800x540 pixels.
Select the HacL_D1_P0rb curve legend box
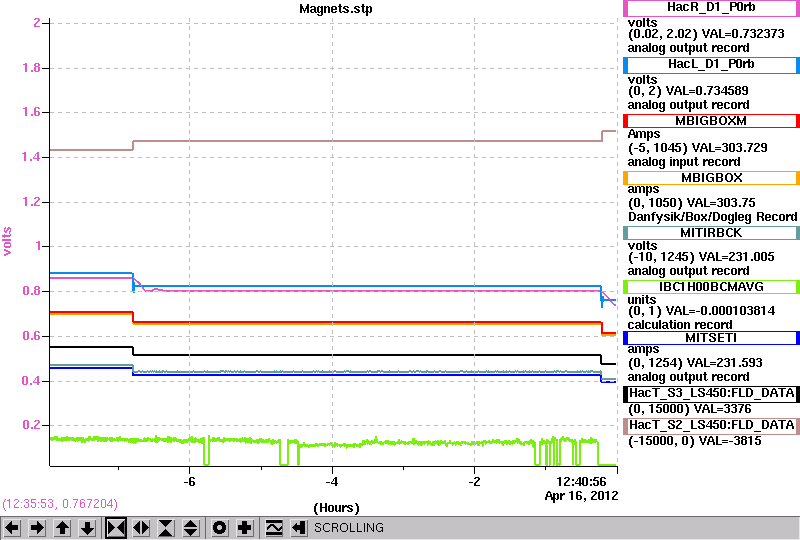[x=711, y=65]
